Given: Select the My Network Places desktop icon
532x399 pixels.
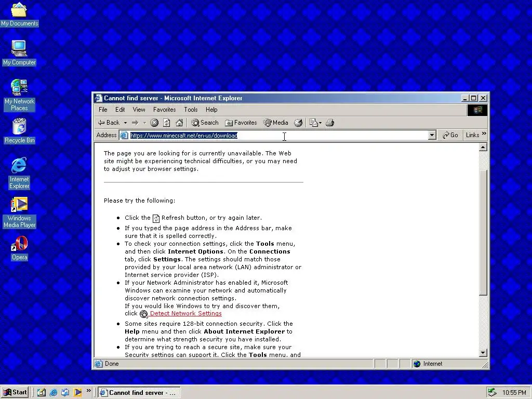Looking at the screenshot, I should point(19,95).
